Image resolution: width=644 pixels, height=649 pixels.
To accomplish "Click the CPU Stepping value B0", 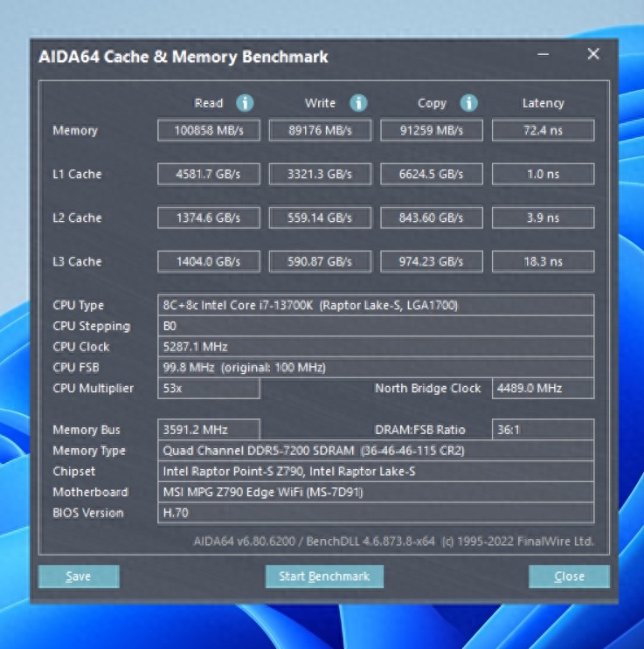I will (376, 326).
